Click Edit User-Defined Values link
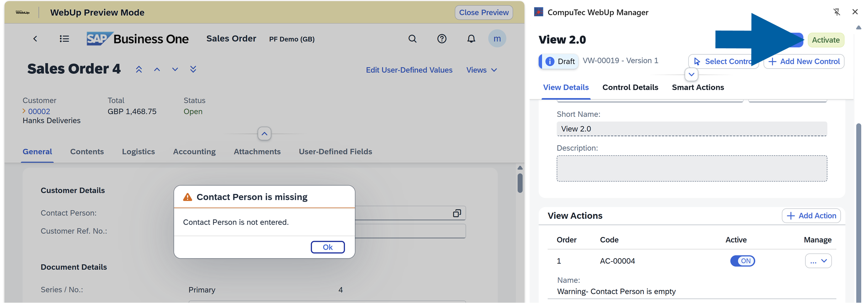This screenshot has width=868, height=303. [x=409, y=70]
